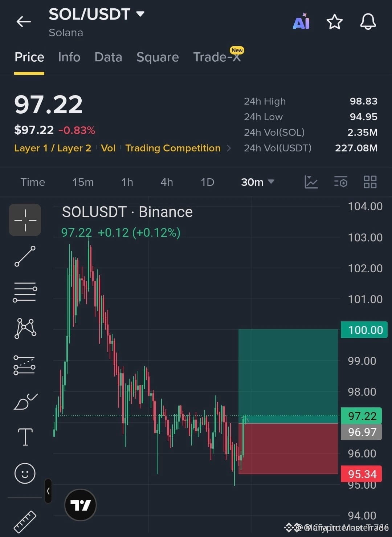Image resolution: width=392 pixels, height=537 pixels.
Task: Switch to the Info tab
Action: 69,57
